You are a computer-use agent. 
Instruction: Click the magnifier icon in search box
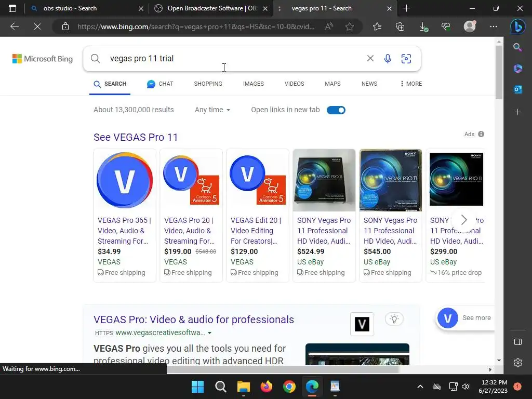click(x=96, y=59)
